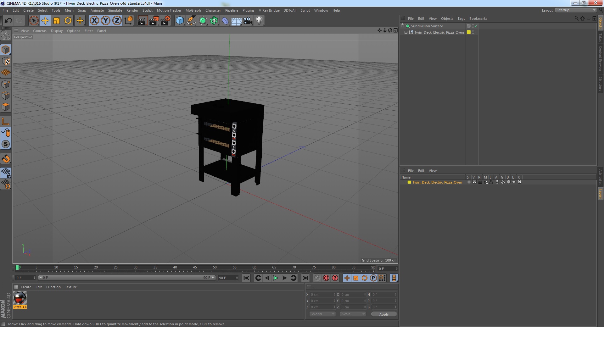The image size is (604, 364).
Task: Open Texture menu in material manager
Action: coord(70,287)
